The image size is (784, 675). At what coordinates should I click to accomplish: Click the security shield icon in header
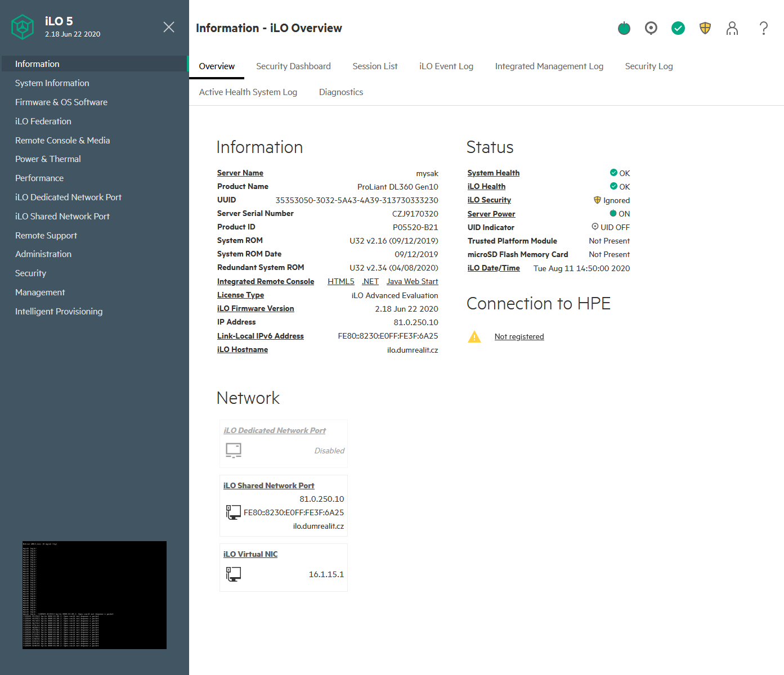click(705, 28)
